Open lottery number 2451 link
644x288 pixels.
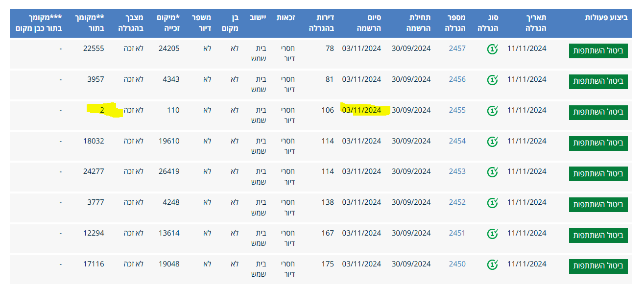457,233
